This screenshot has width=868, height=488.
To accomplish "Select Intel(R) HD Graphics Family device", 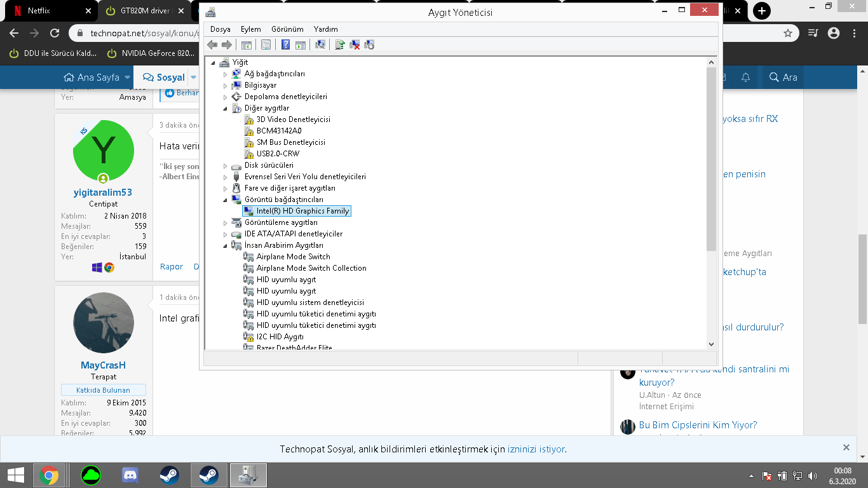I will [x=297, y=211].
